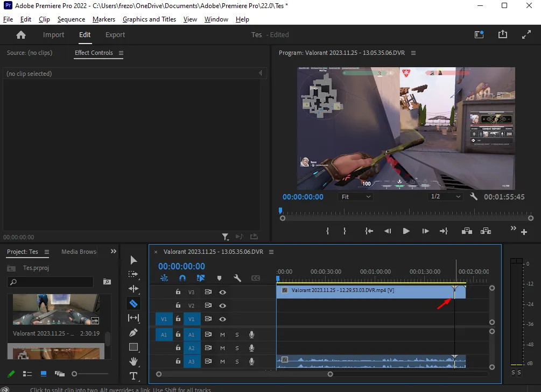Toggle full screen video output
This screenshot has width=541, height=392.
[526, 34]
